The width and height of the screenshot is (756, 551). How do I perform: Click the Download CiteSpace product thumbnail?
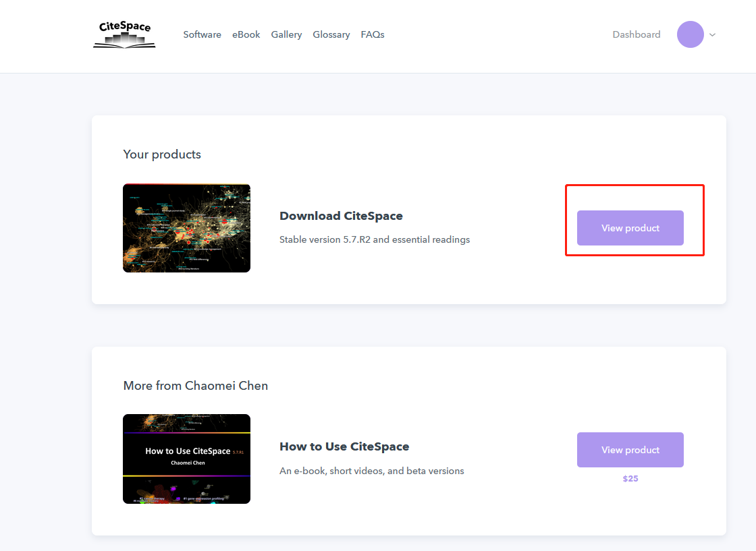186,228
